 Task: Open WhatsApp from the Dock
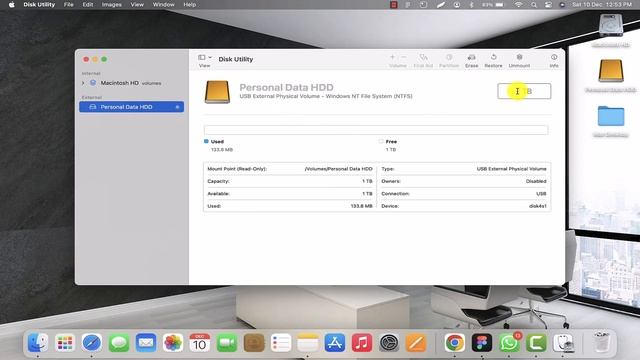click(509, 342)
